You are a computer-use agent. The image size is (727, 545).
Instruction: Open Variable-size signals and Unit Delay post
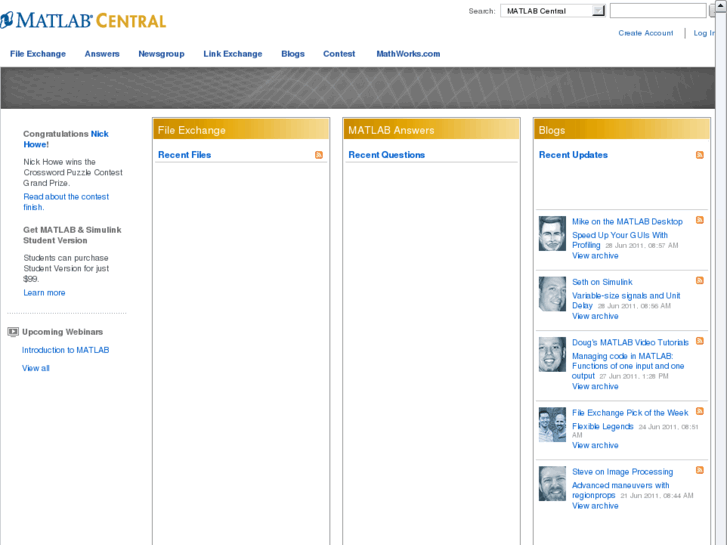pos(626,301)
